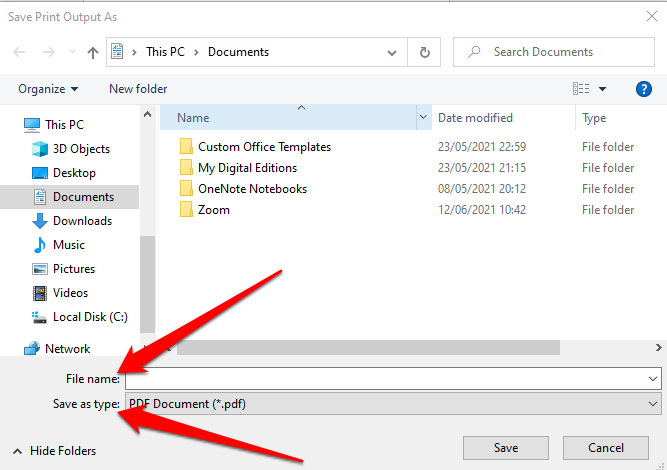
Task: Click the Save button
Action: click(505, 447)
